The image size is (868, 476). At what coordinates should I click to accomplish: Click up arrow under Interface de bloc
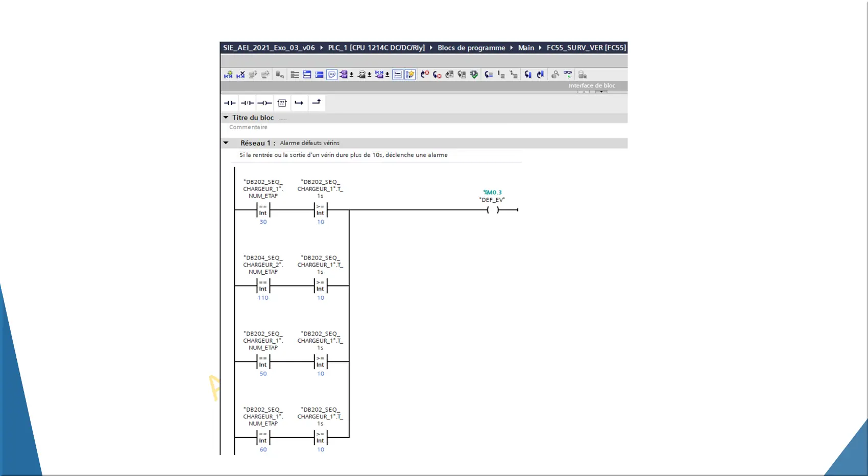pos(584,91)
